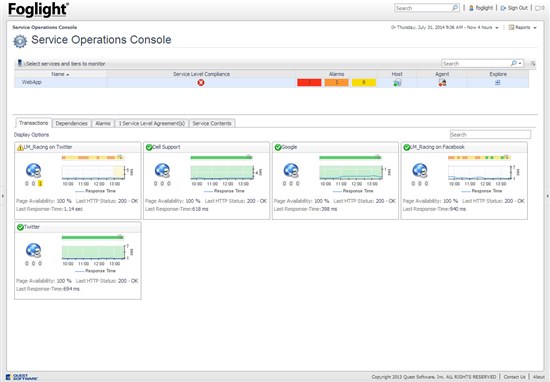
Task: Switch to the Dependencies tab
Action: click(x=72, y=123)
